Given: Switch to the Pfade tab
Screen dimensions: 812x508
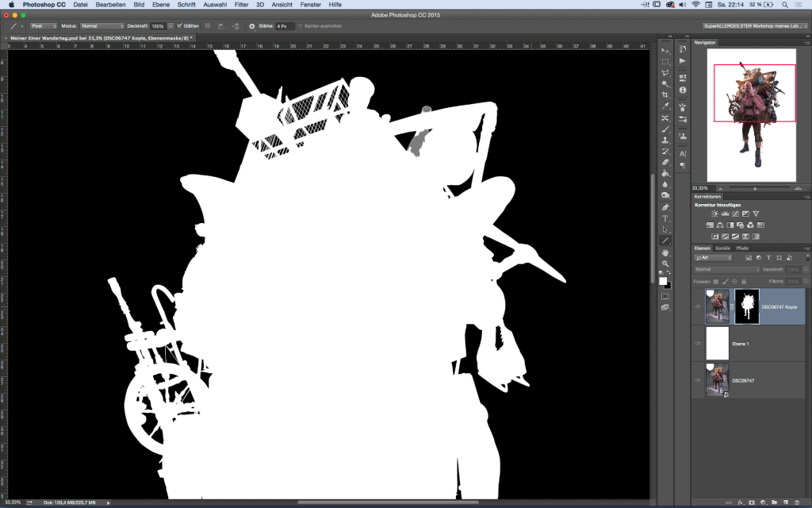Looking at the screenshot, I should point(742,248).
